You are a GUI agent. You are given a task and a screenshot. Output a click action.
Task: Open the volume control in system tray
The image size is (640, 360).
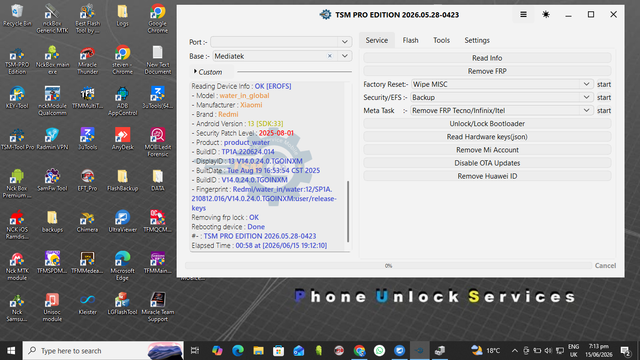[548, 351]
